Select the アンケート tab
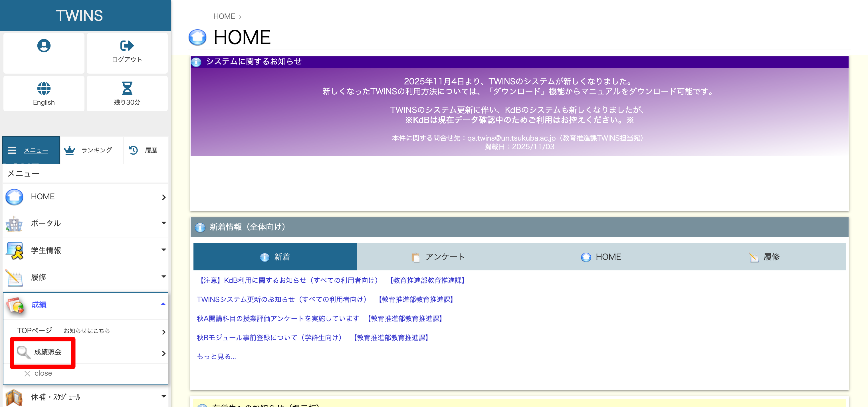Viewport: 868px width, 407px height. coord(438,257)
